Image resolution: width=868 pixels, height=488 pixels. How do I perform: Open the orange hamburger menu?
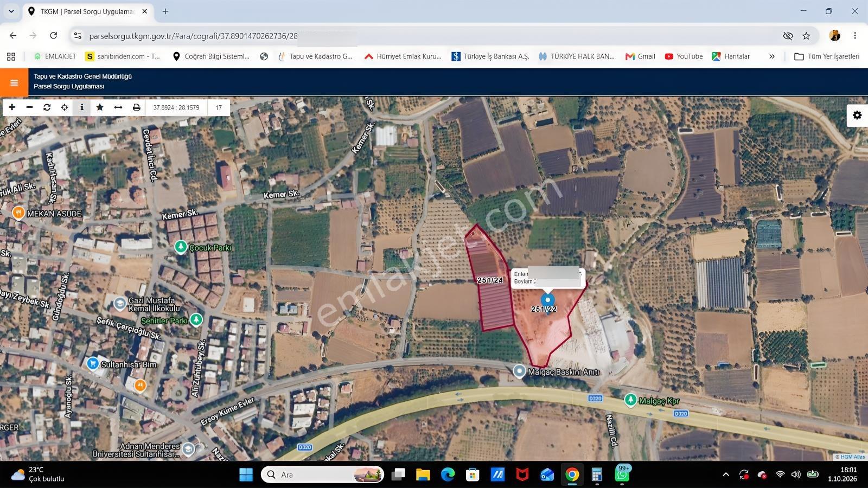click(x=14, y=82)
